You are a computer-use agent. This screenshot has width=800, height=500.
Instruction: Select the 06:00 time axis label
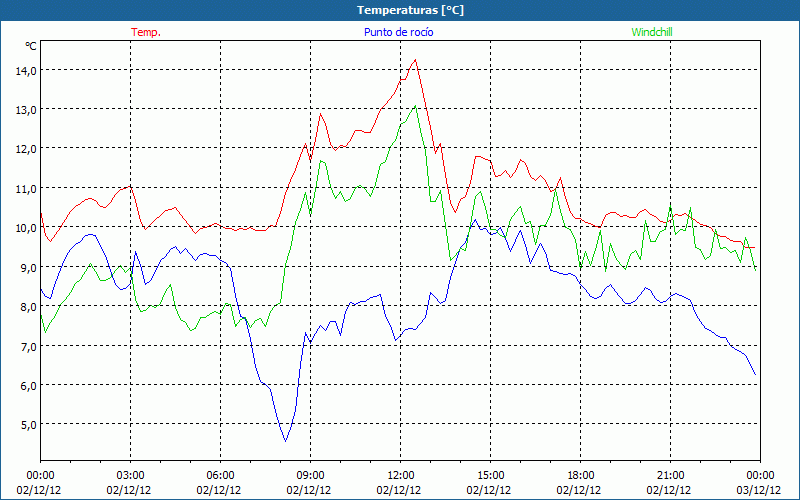(221, 475)
